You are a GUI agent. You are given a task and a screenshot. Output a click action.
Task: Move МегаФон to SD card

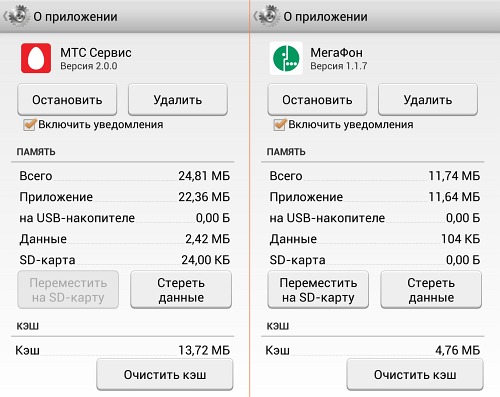pyautogui.click(x=318, y=290)
